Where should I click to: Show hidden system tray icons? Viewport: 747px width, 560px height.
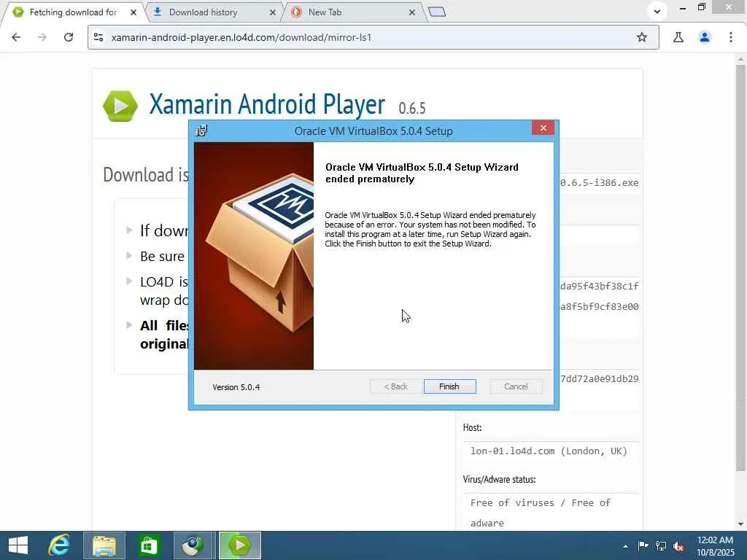click(625, 546)
